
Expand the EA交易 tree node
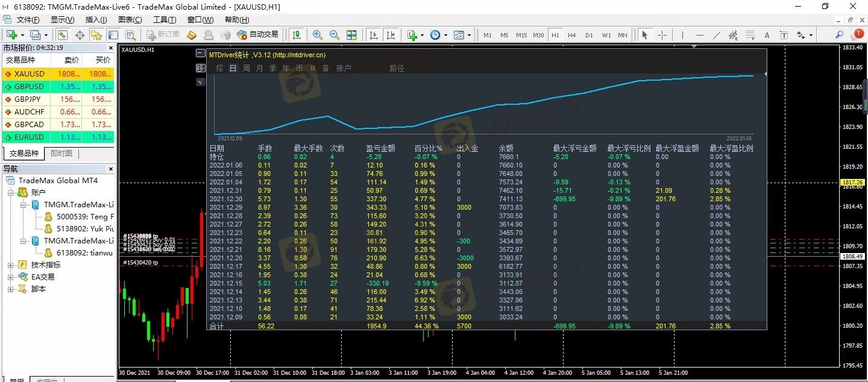tap(11, 277)
